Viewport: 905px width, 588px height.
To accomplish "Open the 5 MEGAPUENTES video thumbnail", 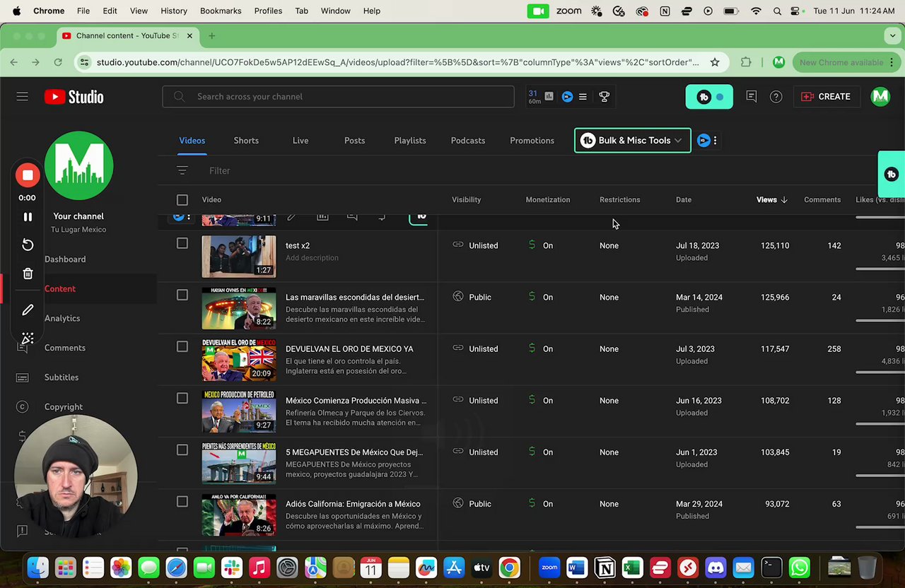I will pyautogui.click(x=239, y=463).
